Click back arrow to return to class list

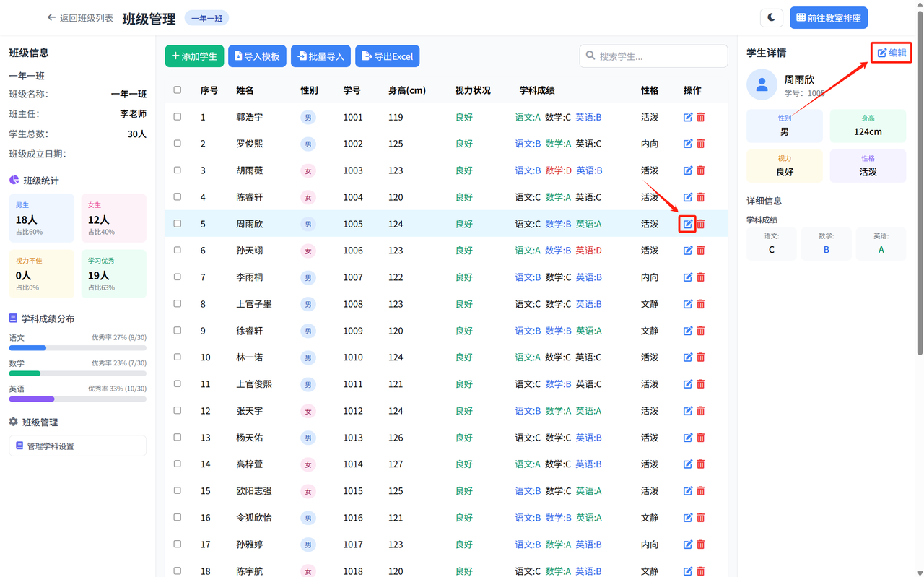(51, 18)
